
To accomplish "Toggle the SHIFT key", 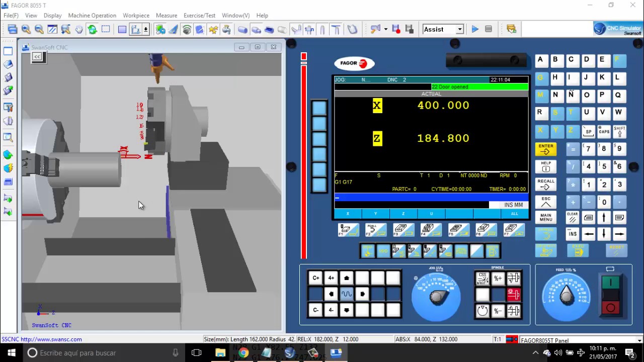I will tap(619, 132).
